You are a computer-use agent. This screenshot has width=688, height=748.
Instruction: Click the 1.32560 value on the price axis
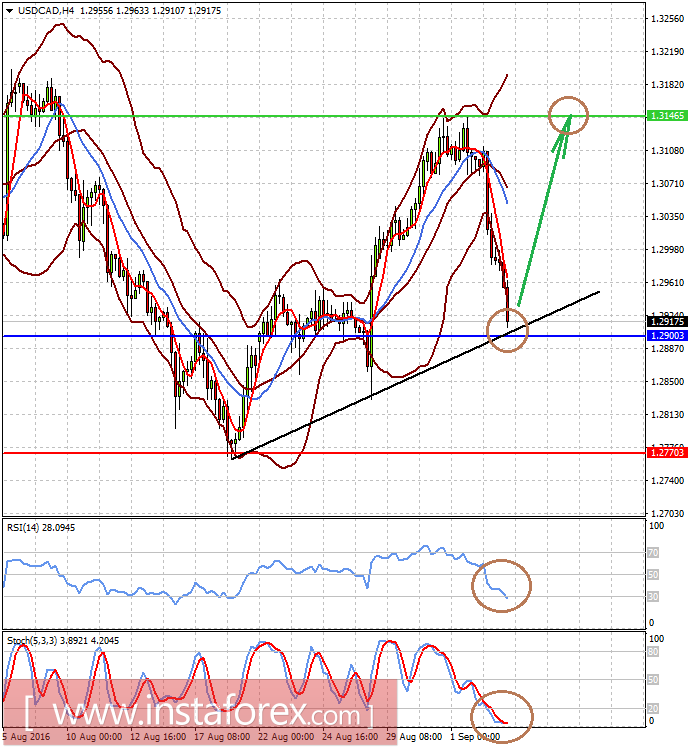click(667, 19)
